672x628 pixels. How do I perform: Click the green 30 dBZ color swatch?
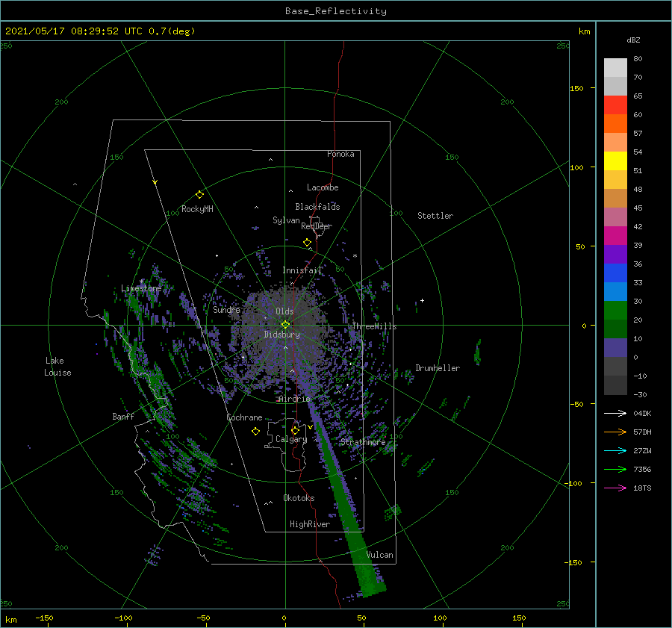coord(615,311)
